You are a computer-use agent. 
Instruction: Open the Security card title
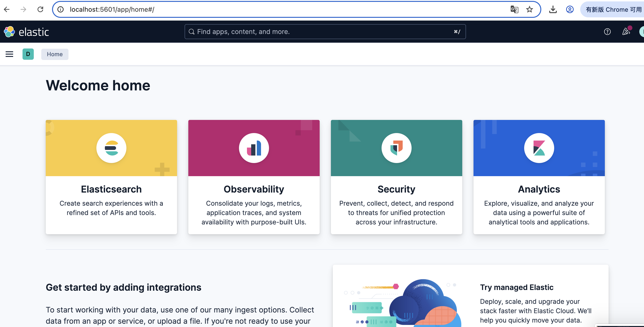pos(397,189)
